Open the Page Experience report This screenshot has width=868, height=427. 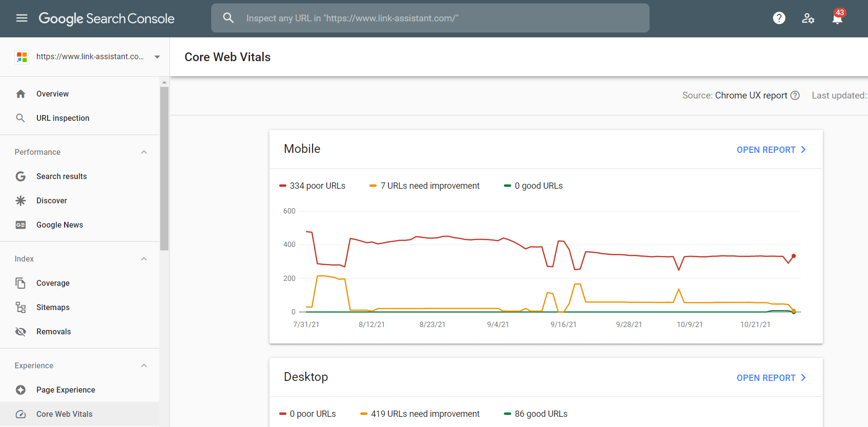pos(80,390)
